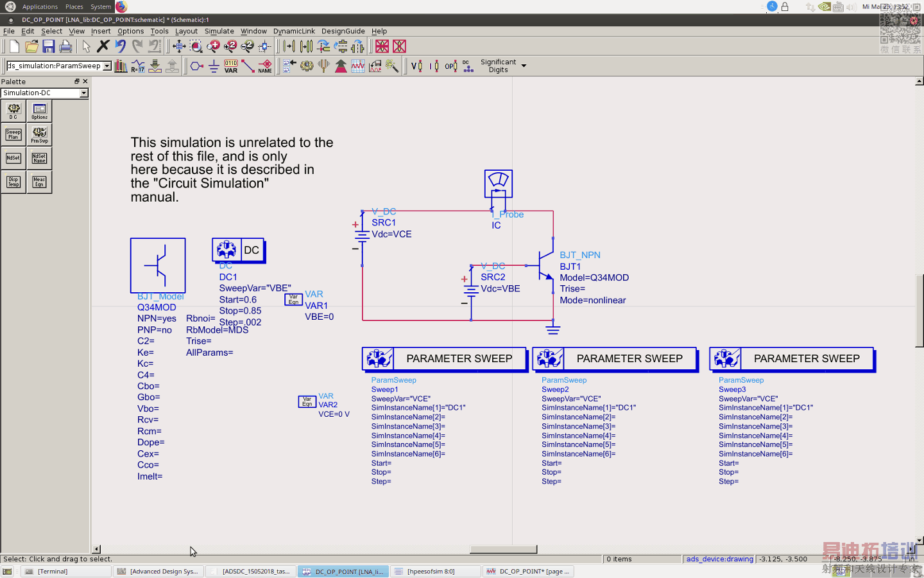Toggle operating point (OP) annotation icon
This screenshot has height=578, width=924.
coord(451,66)
